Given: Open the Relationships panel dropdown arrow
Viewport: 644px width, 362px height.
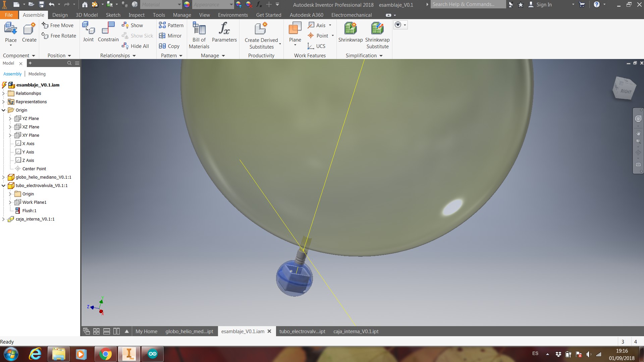Looking at the screenshot, I should 134,56.
